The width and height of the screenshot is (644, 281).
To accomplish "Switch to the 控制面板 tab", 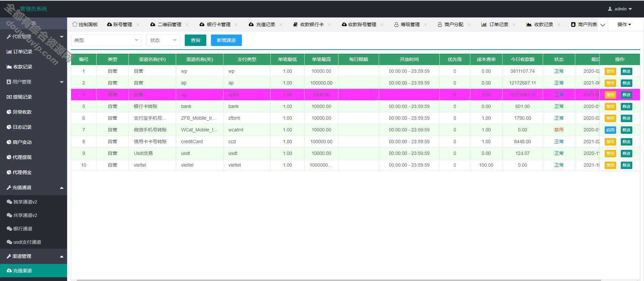I will click(x=85, y=24).
